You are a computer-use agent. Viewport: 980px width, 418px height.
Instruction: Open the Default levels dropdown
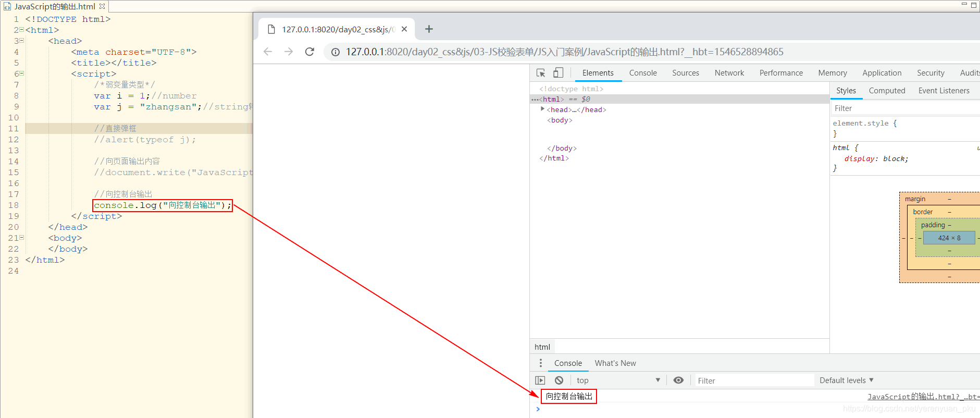point(847,380)
